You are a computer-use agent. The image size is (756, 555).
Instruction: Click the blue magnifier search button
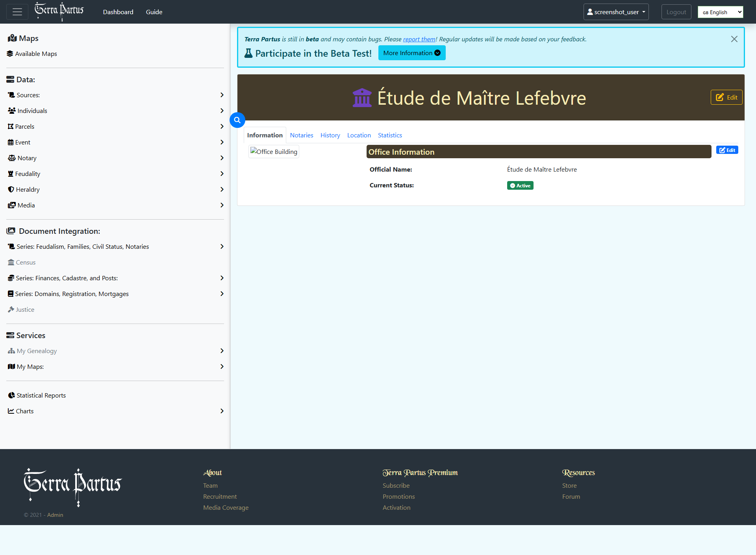[x=237, y=120]
